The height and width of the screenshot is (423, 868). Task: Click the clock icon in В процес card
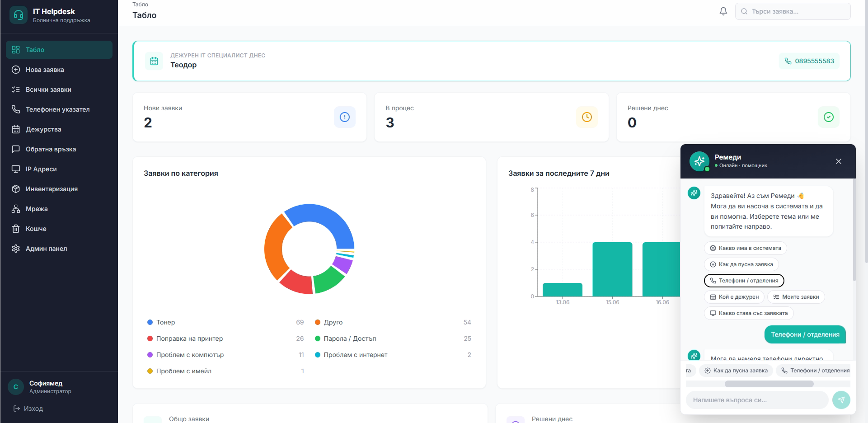[587, 117]
